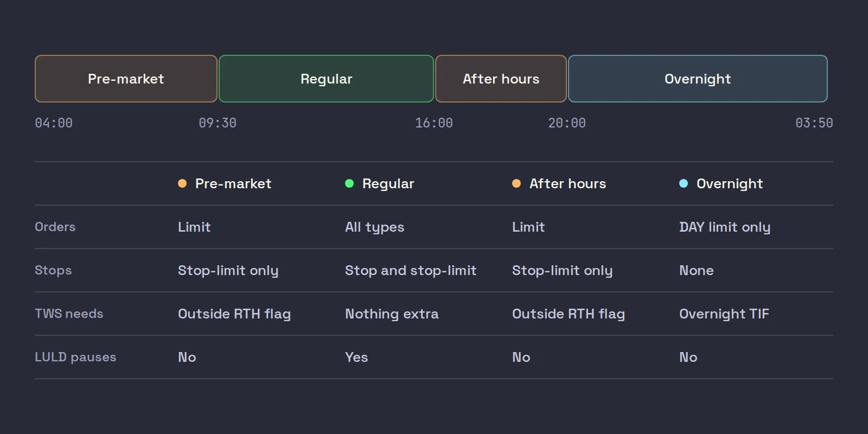Click the Stops row label
This screenshot has width=868, height=434.
(x=53, y=270)
